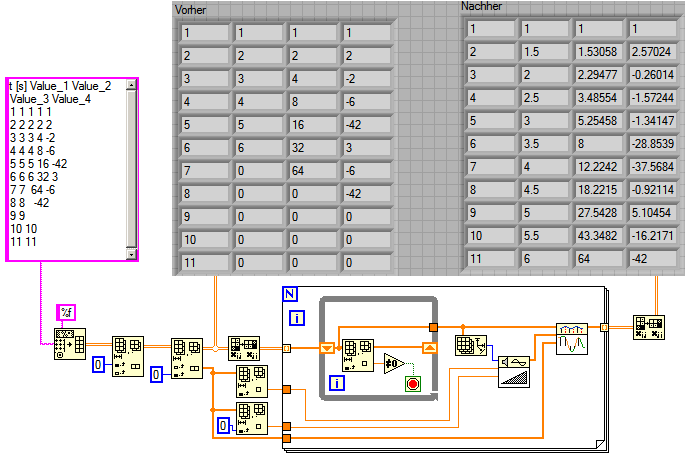This screenshot has height=457, width=685.
Task: Select the Index Array node inside the While Loop
Action: [358, 355]
